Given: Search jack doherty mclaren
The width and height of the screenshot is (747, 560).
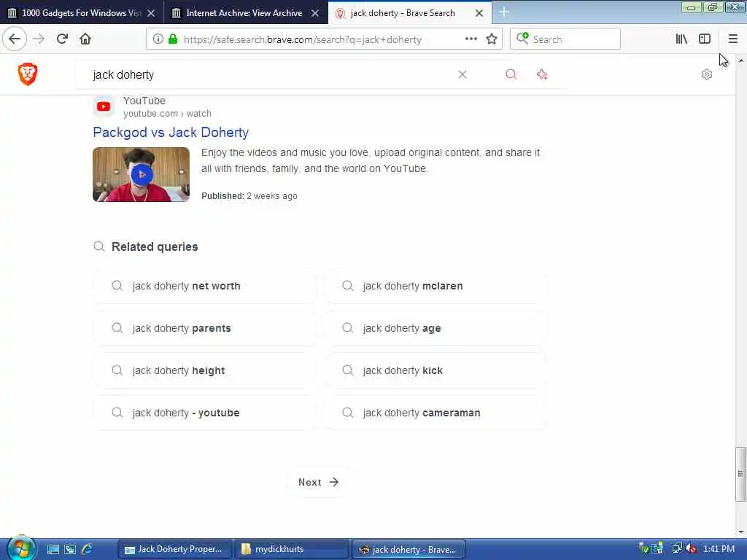Looking at the screenshot, I should coord(436,286).
